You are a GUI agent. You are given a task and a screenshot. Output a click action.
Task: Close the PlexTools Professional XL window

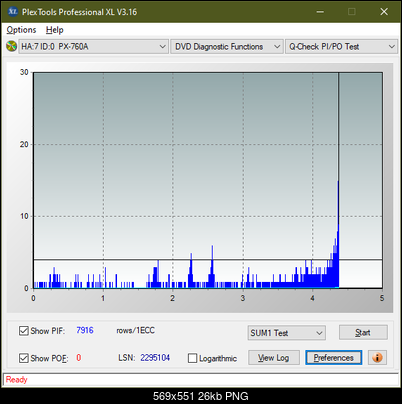(384, 12)
